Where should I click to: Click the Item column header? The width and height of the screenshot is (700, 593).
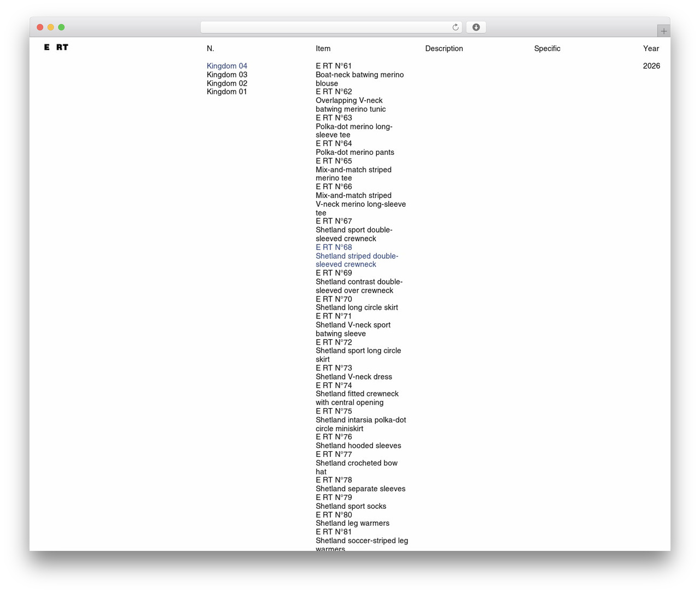pos(323,48)
